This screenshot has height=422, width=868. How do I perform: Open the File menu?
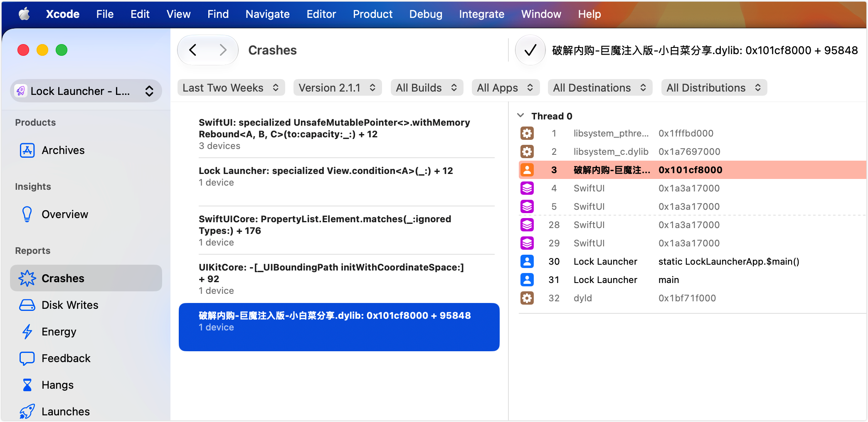(105, 14)
